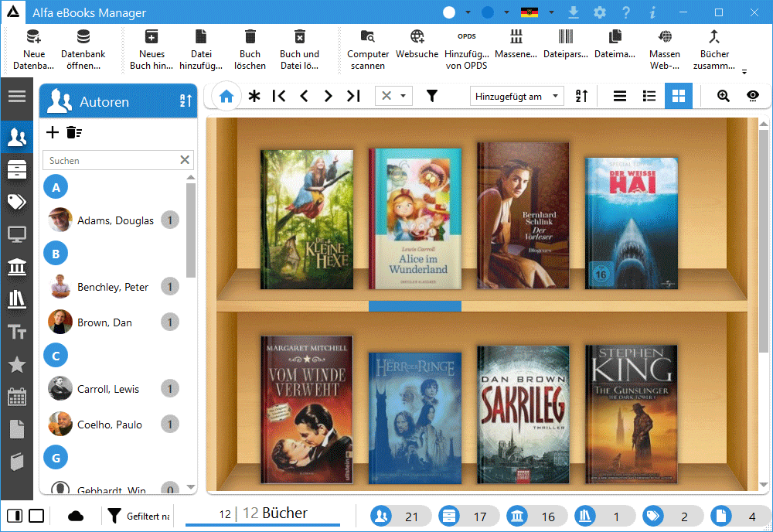Viewport: 773px width, 532px height.
Task: Open the Hinzugefügt am sort dropdown
Action: click(517, 96)
